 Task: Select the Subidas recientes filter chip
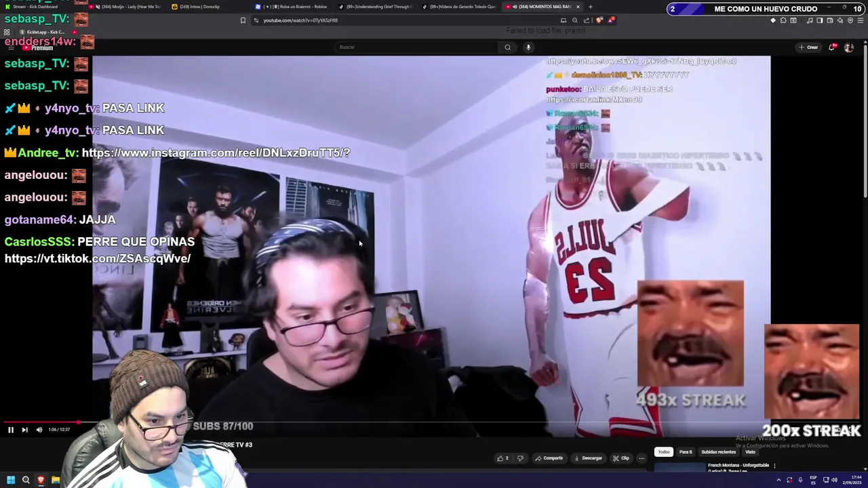[x=718, y=452]
